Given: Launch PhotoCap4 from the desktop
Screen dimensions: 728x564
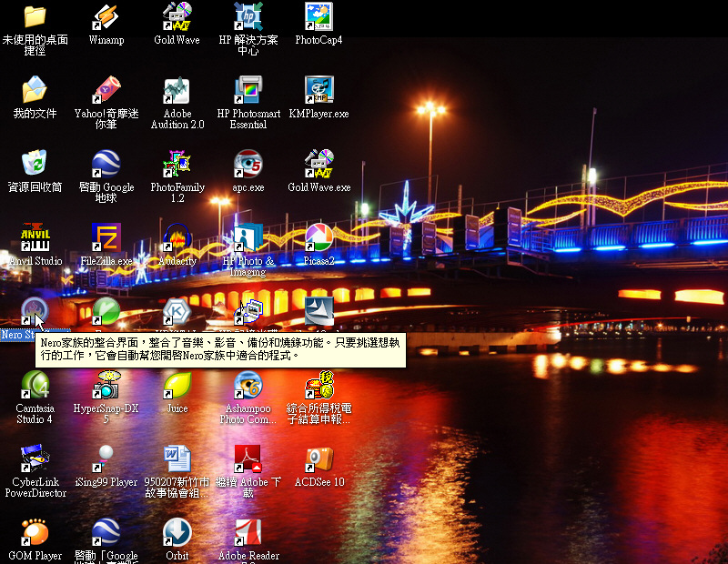Looking at the screenshot, I should [318, 16].
